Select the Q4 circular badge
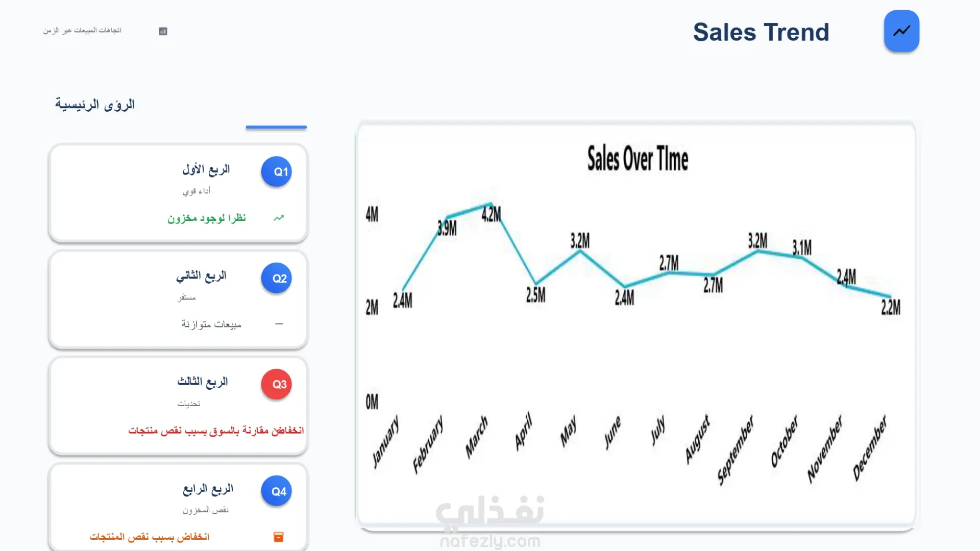 pyautogui.click(x=277, y=491)
